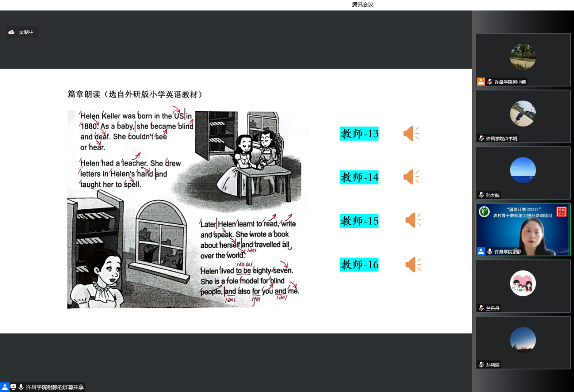Click muted mic icon for 许昌学院卢书娟
The width and height of the screenshot is (574, 392).
point(481,138)
